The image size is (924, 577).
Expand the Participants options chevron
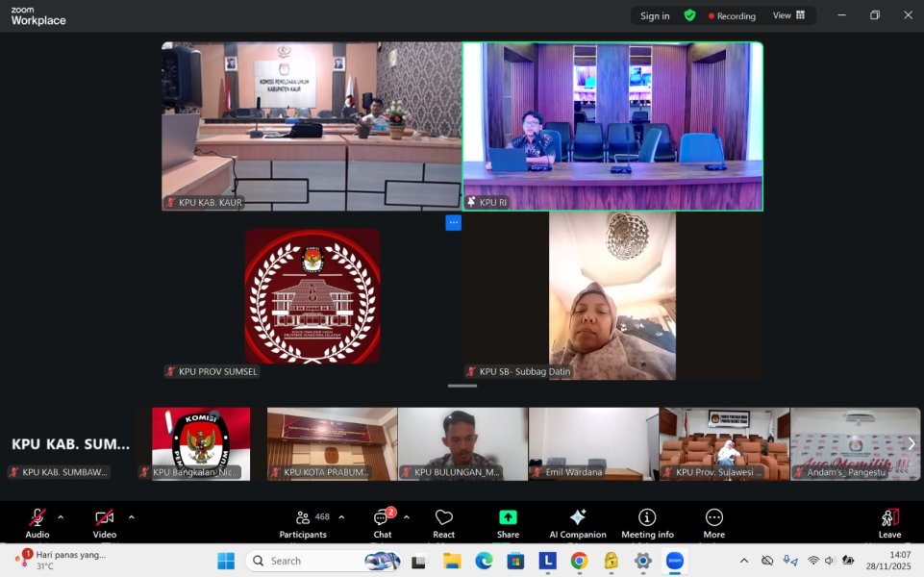click(x=341, y=517)
